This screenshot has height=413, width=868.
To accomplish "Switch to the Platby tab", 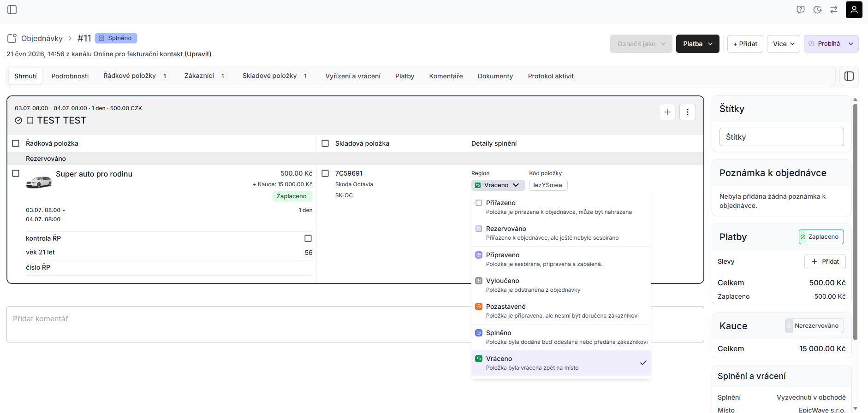I will coord(404,76).
